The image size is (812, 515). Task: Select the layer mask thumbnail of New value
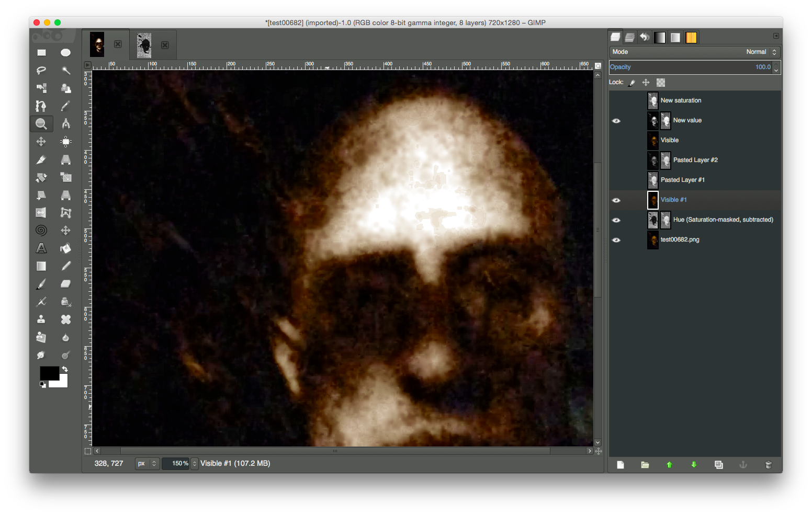click(x=666, y=121)
